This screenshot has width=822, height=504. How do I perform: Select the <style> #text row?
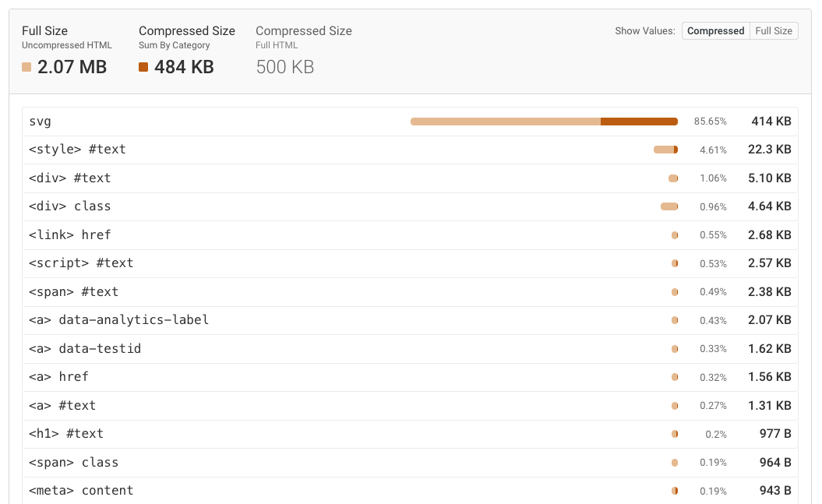[234, 150]
